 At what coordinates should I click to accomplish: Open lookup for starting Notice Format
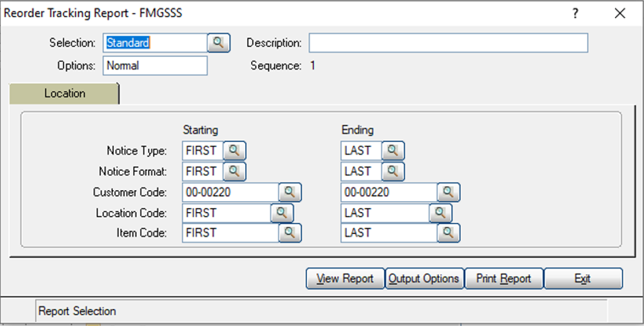tap(234, 171)
